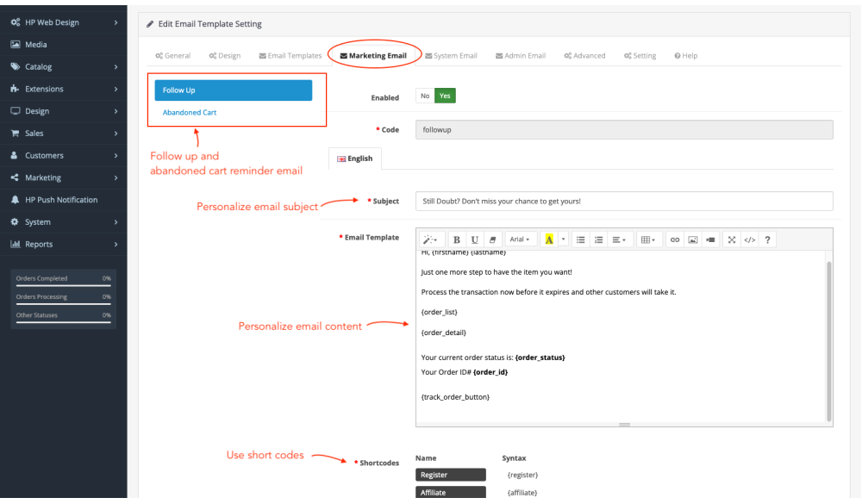Click the yellow text highlight color swatch
This screenshot has height=504, width=862.
(548, 240)
